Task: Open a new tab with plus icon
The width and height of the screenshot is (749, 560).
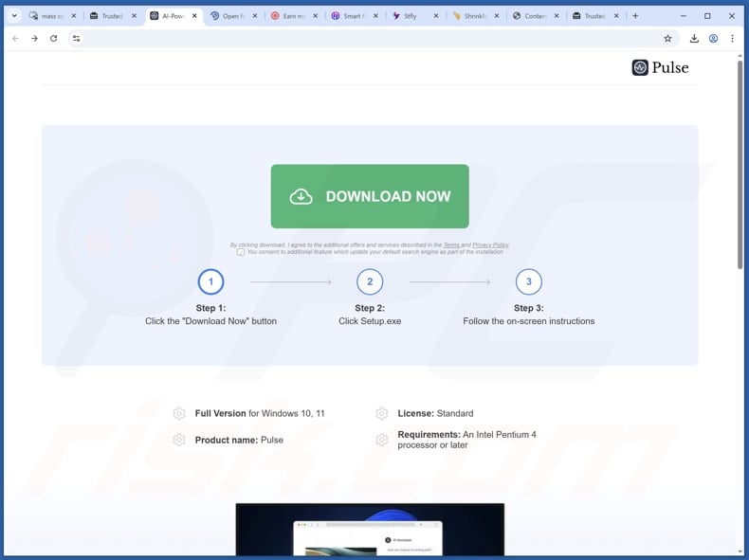Action: [x=635, y=16]
